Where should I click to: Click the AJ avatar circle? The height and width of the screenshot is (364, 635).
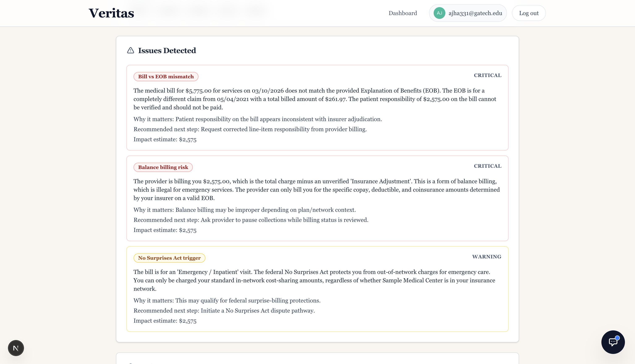pyautogui.click(x=439, y=13)
